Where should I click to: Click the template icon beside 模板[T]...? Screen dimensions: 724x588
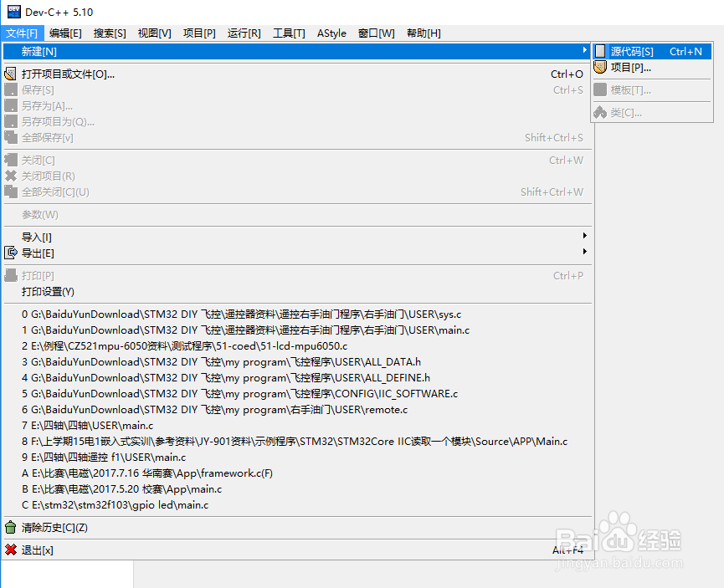600,90
